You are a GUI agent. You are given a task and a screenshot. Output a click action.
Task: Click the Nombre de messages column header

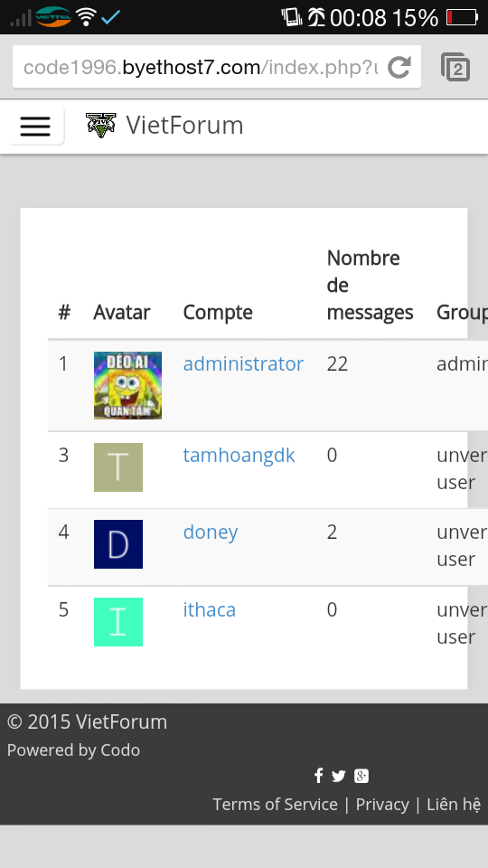pos(370,285)
